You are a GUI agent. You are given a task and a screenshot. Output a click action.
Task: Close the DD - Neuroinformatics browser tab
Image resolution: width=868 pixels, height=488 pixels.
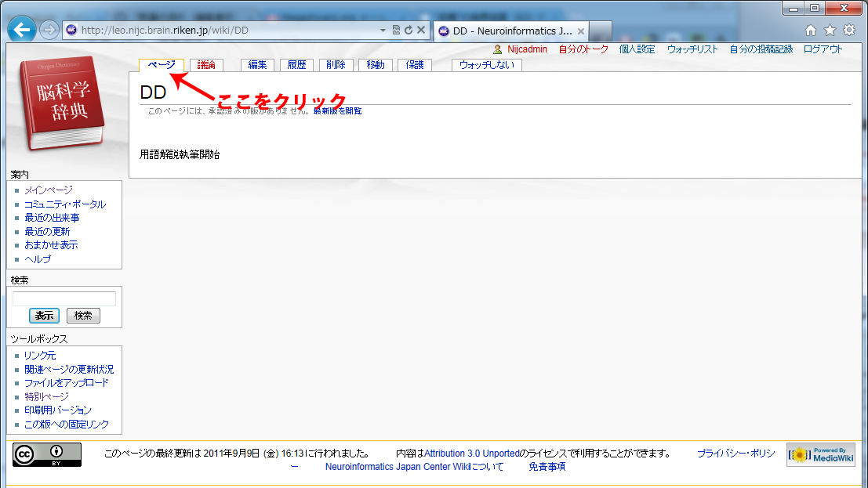[581, 31]
